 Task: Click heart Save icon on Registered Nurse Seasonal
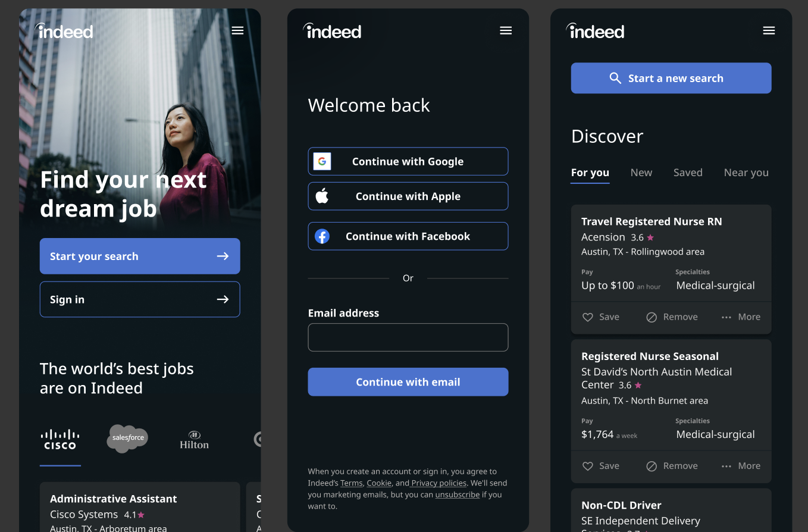point(587,466)
